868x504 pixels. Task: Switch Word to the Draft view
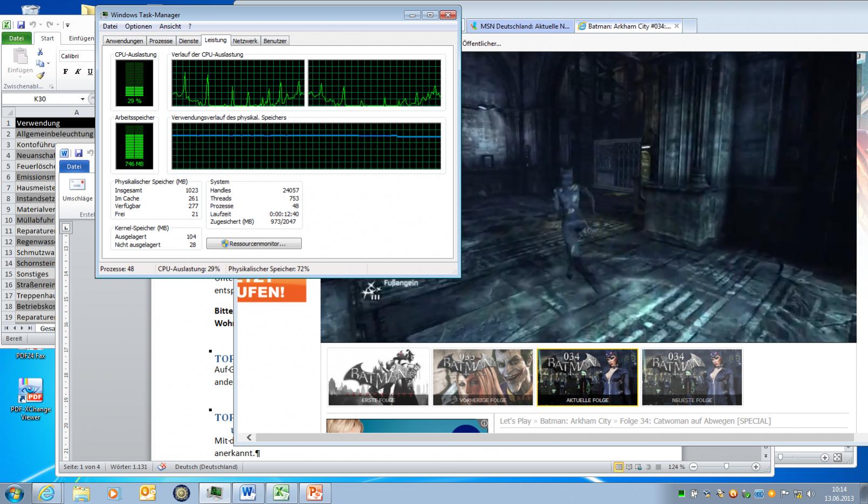click(658, 467)
